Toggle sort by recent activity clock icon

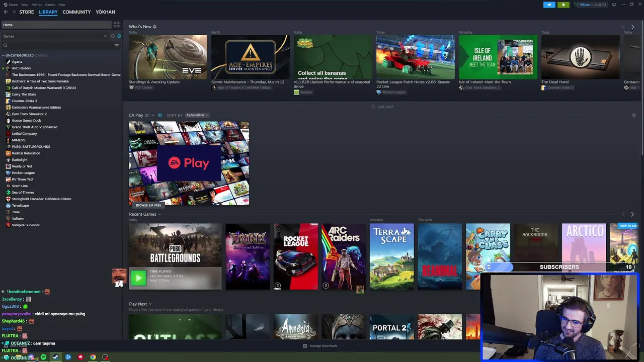(112, 36)
